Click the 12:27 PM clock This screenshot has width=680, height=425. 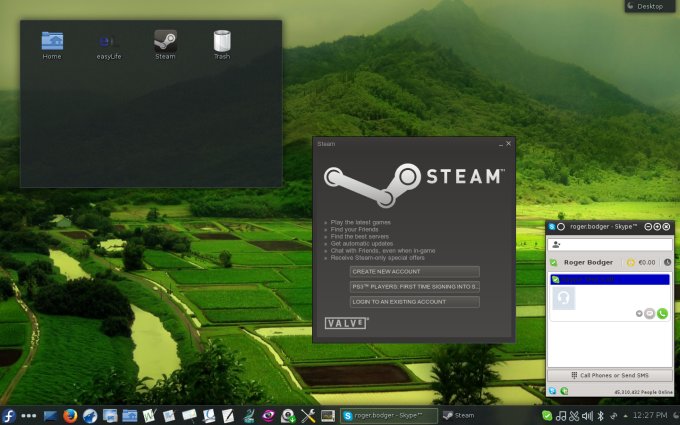[650, 415]
